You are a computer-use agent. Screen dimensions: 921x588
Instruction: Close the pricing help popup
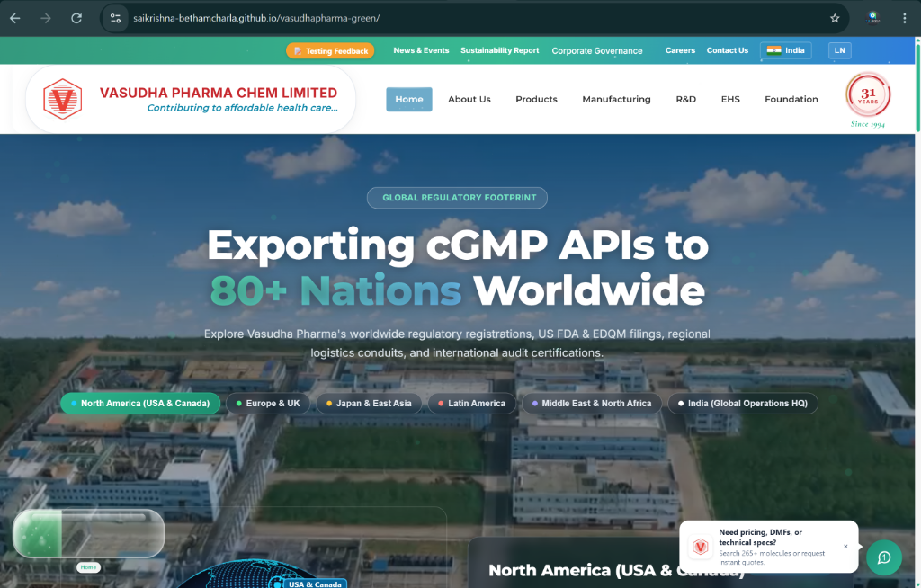click(845, 547)
